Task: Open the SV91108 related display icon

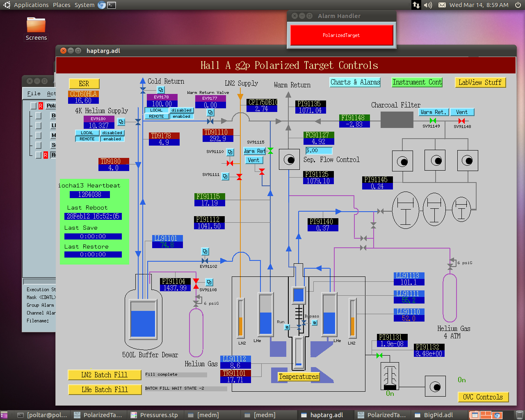Action: (x=209, y=282)
